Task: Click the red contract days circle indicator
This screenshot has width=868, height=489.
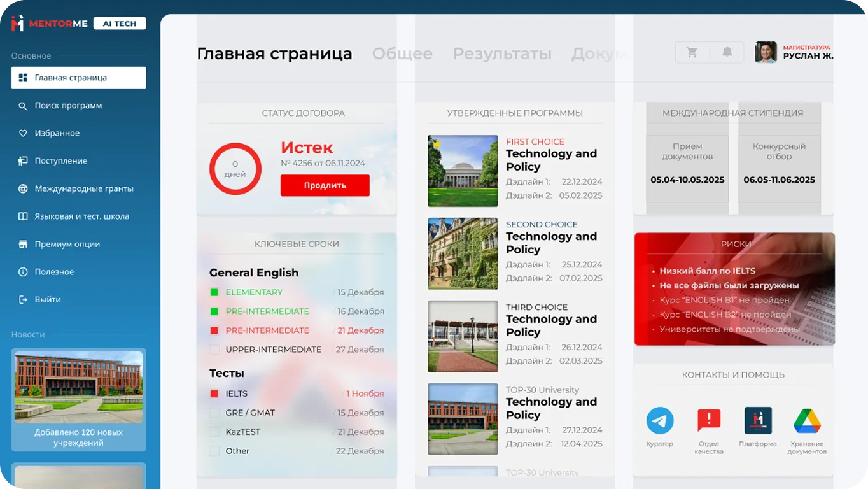Action: [x=235, y=169]
